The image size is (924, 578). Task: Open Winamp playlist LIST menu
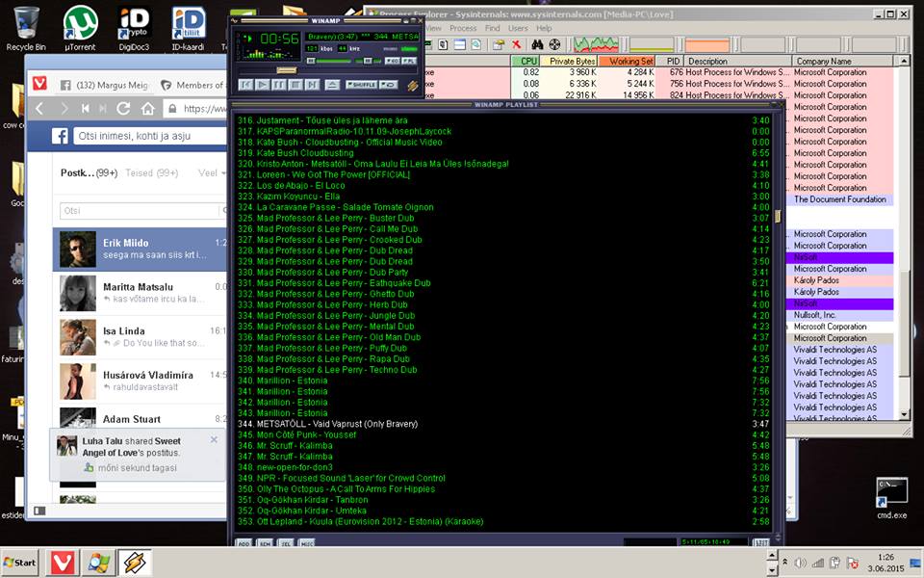pyautogui.click(x=761, y=542)
